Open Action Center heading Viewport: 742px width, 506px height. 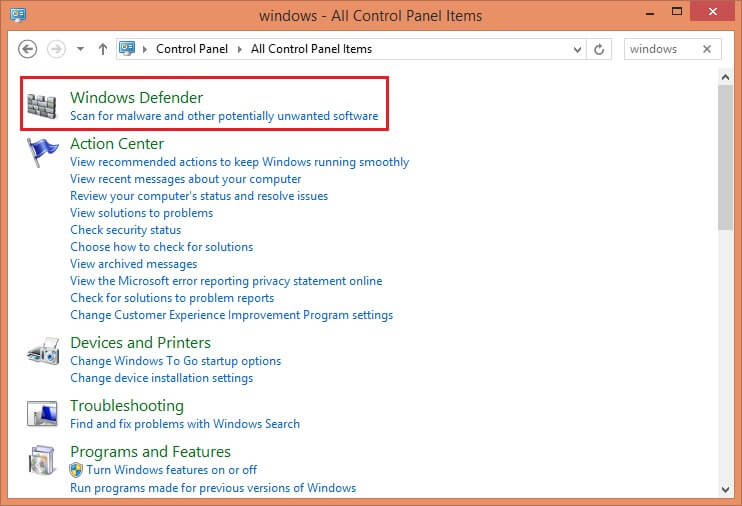click(x=117, y=143)
